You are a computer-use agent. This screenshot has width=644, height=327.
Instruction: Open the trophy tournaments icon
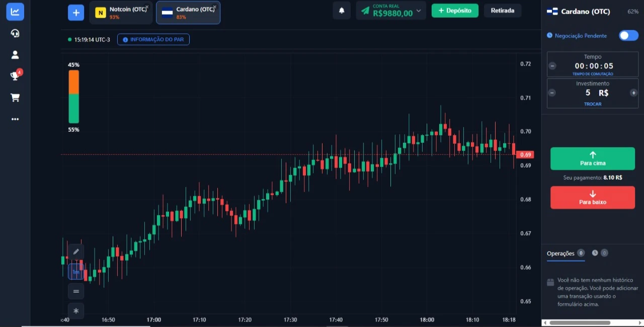tap(15, 76)
